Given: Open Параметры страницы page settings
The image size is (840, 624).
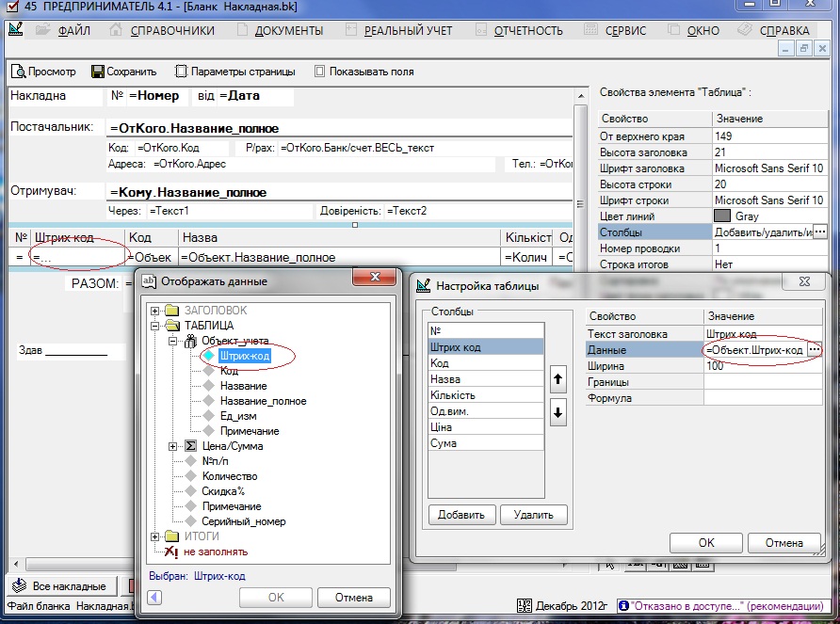Looking at the screenshot, I should [235, 72].
